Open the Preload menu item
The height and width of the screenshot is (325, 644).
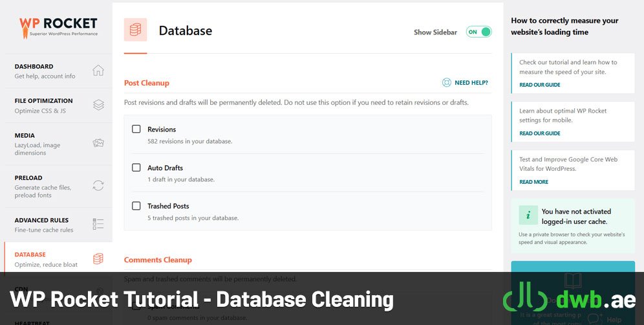(x=58, y=186)
